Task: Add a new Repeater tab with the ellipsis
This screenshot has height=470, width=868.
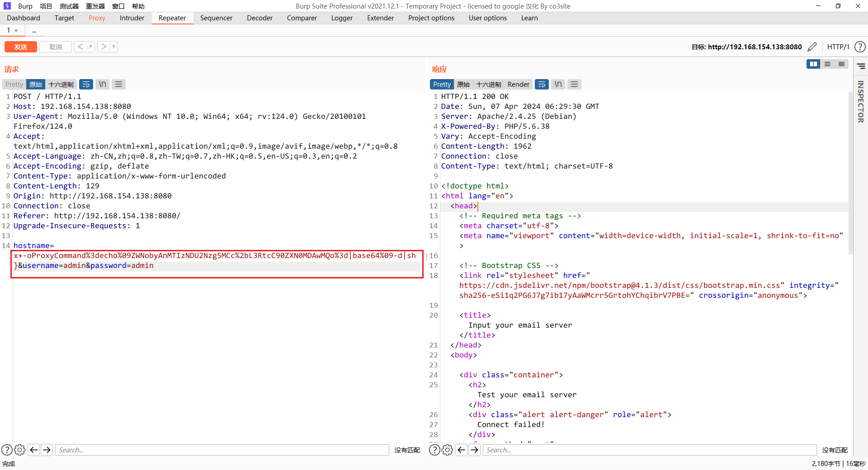Action: [x=34, y=31]
